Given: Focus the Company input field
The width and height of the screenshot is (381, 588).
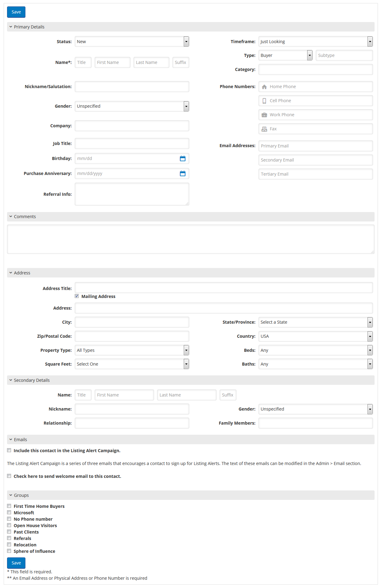Looking at the screenshot, I should point(132,126).
